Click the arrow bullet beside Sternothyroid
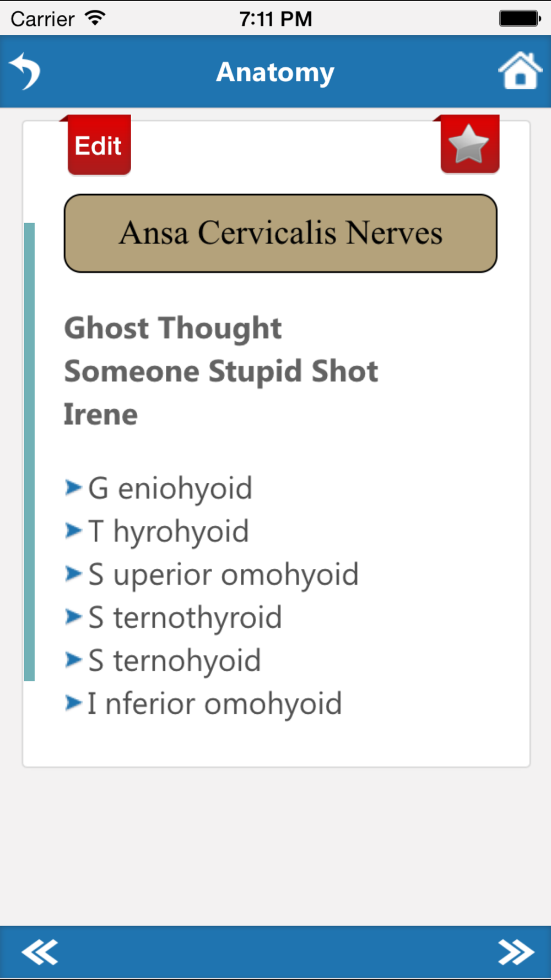The image size is (551, 980). click(73, 617)
